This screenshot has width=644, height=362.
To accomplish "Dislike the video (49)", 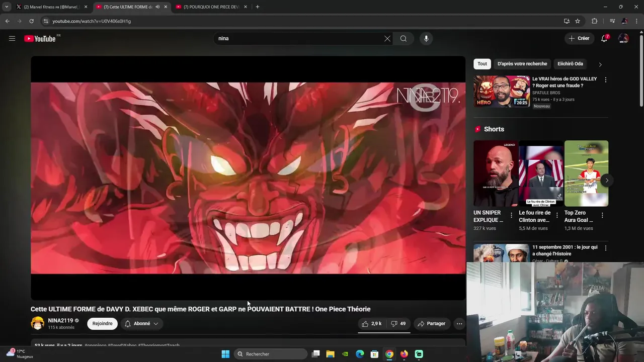I will 398,324.
